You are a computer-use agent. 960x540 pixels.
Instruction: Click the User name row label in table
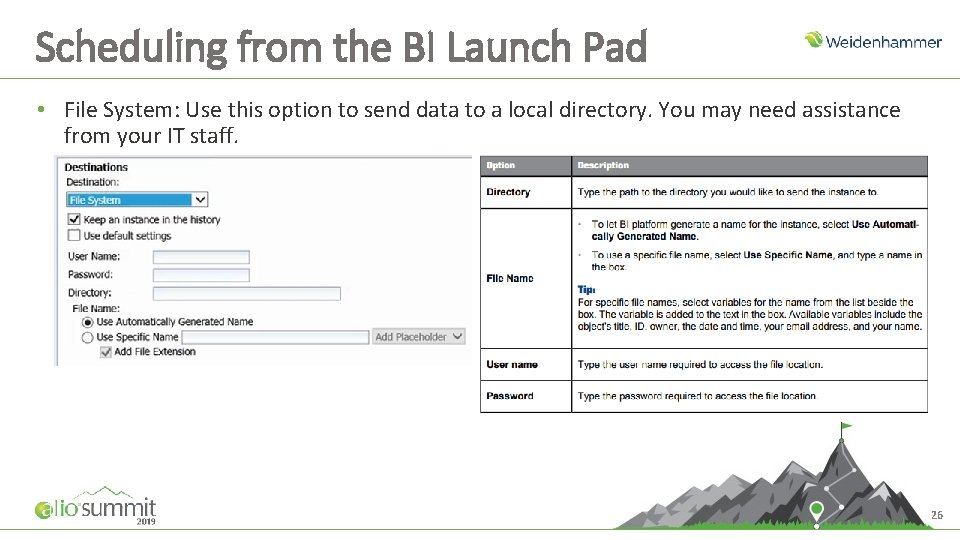click(x=512, y=365)
